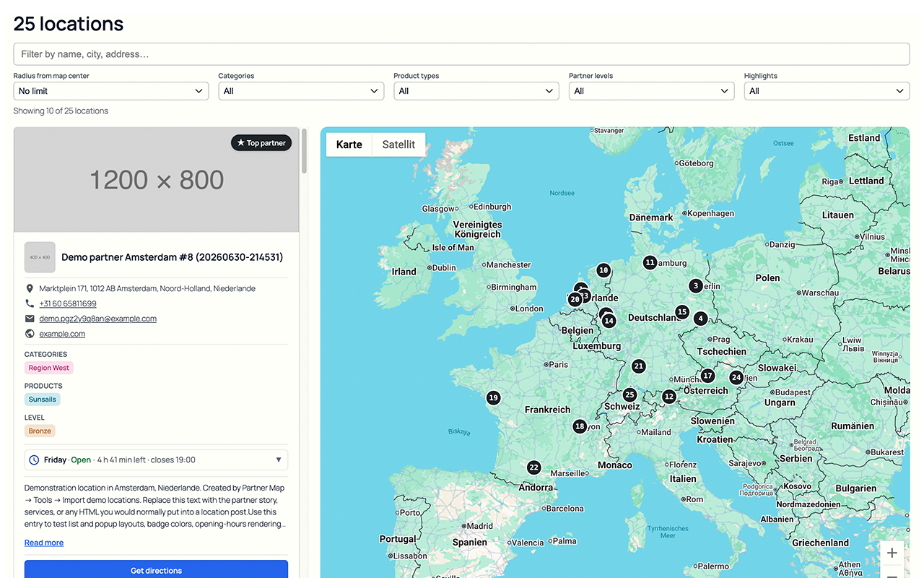Click the CATEGORIES section label
924x578 pixels.
(46, 354)
